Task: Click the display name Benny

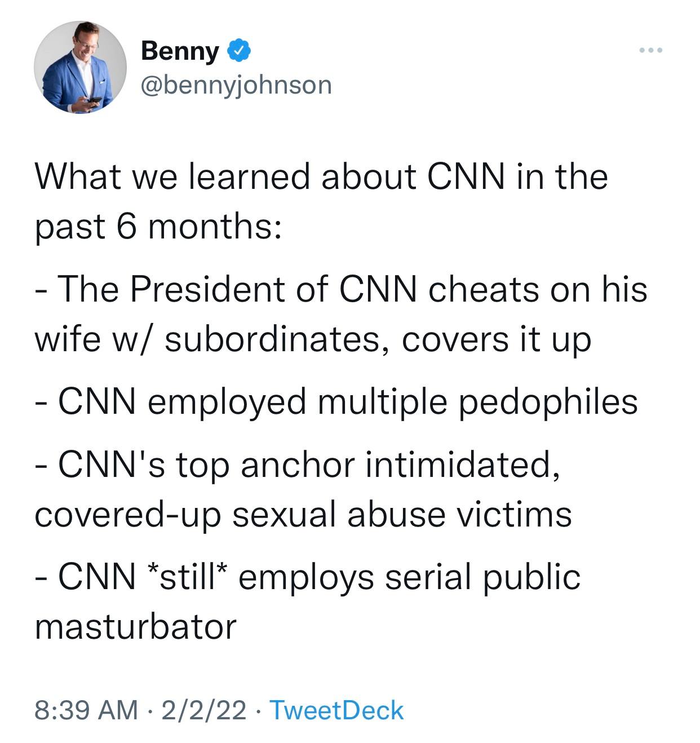Action: 180,51
